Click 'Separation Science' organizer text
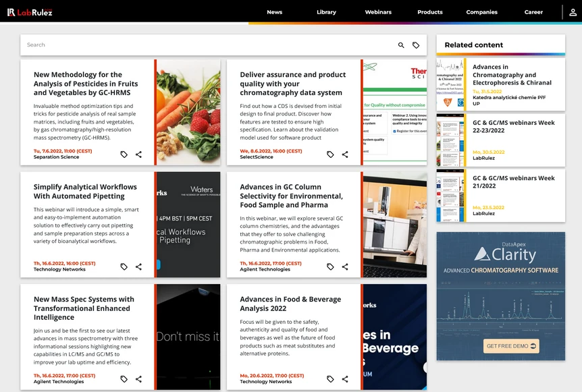Image resolution: width=582 pixels, height=392 pixels. [56, 157]
